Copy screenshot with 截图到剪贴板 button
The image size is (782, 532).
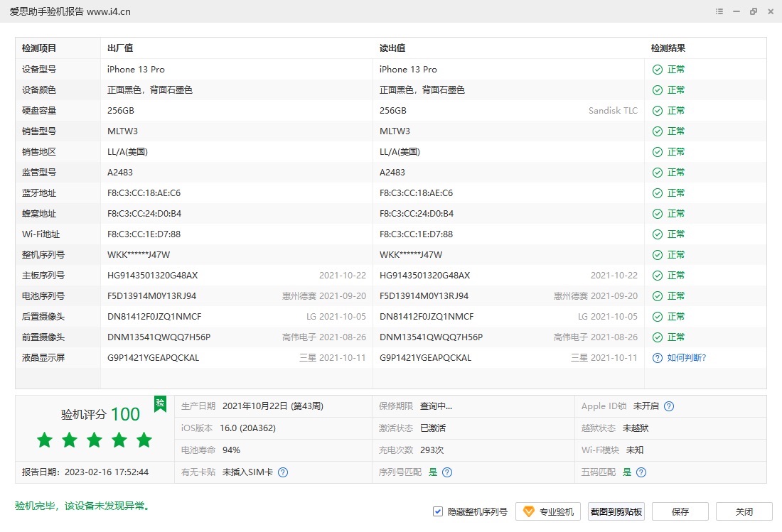[x=616, y=511]
